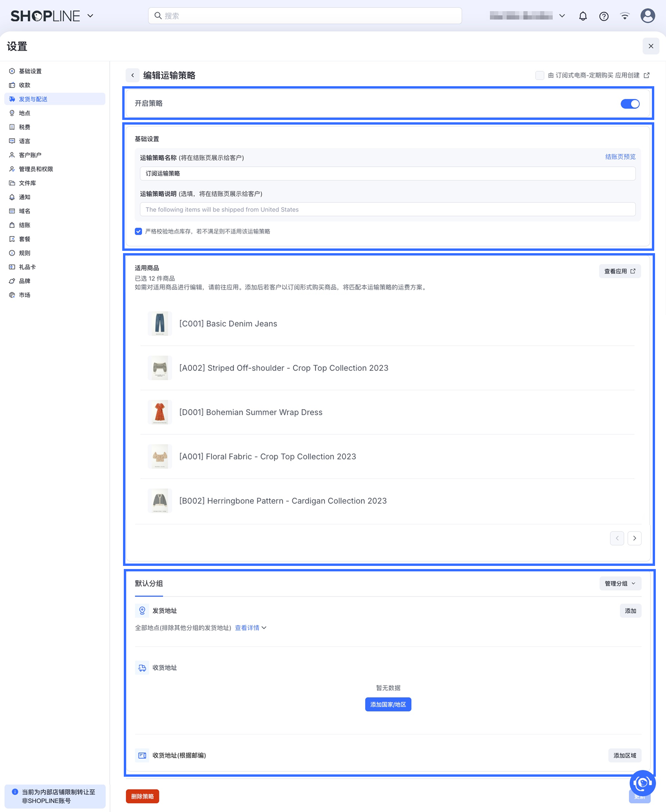This screenshot has width=666, height=812.
Task: Click the 运输策略说明 input field
Action: pos(387,209)
